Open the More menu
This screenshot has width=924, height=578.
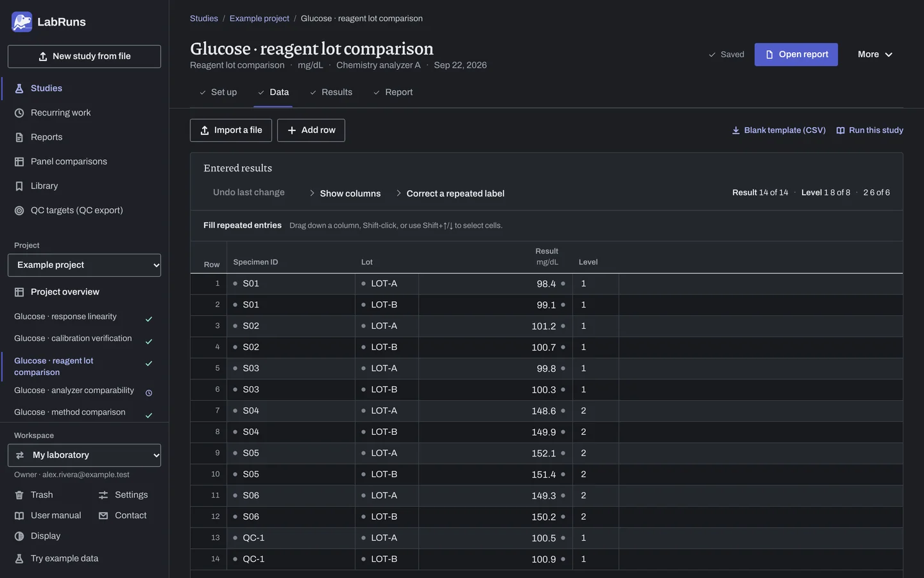875,55
